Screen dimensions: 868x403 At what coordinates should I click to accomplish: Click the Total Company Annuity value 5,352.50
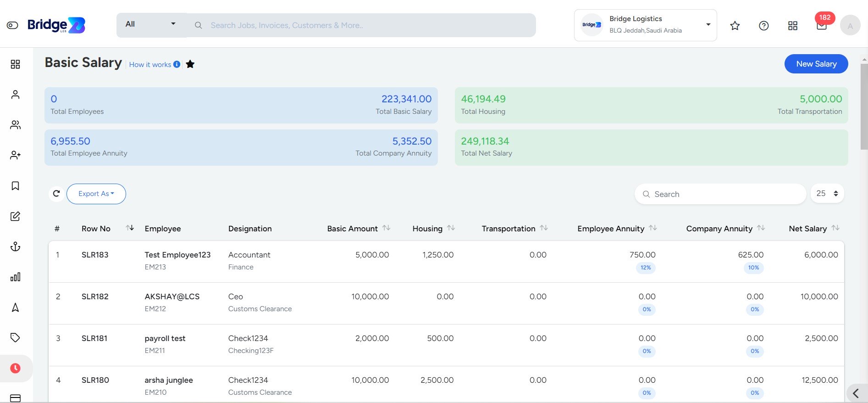(412, 141)
